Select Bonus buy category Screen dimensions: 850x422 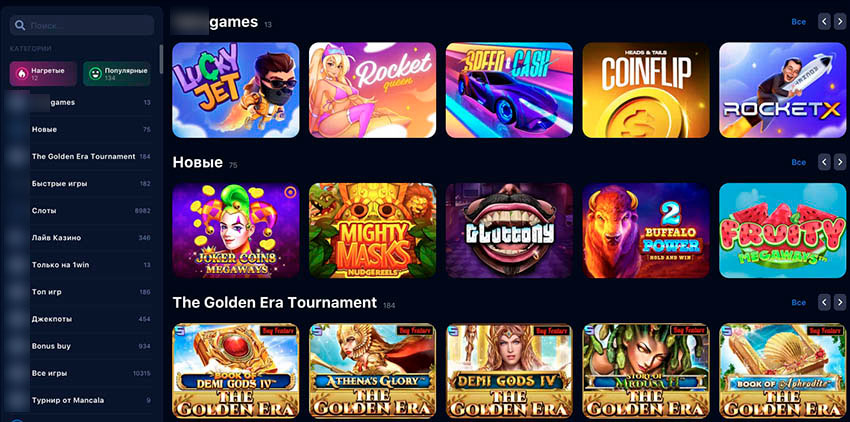point(81,346)
